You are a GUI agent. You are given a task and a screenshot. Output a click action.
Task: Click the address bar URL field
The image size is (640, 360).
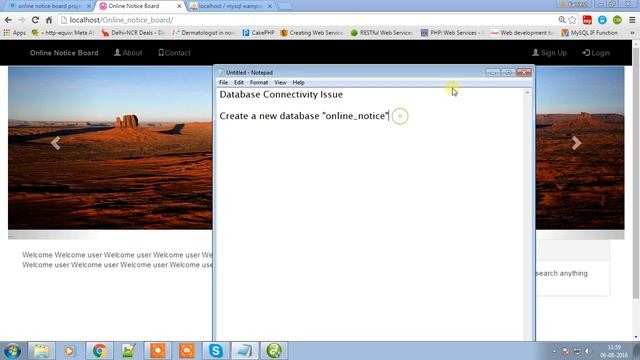click(306, 20)
